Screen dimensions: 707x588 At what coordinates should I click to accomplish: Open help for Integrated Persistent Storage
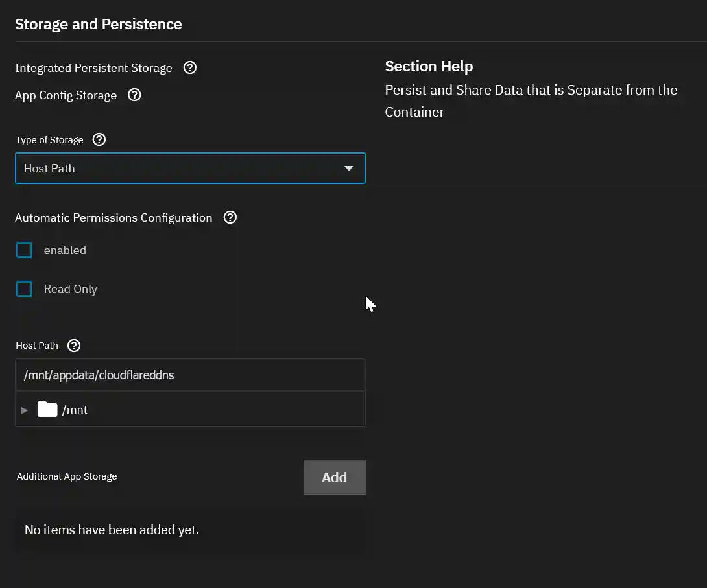click(189, 67)
